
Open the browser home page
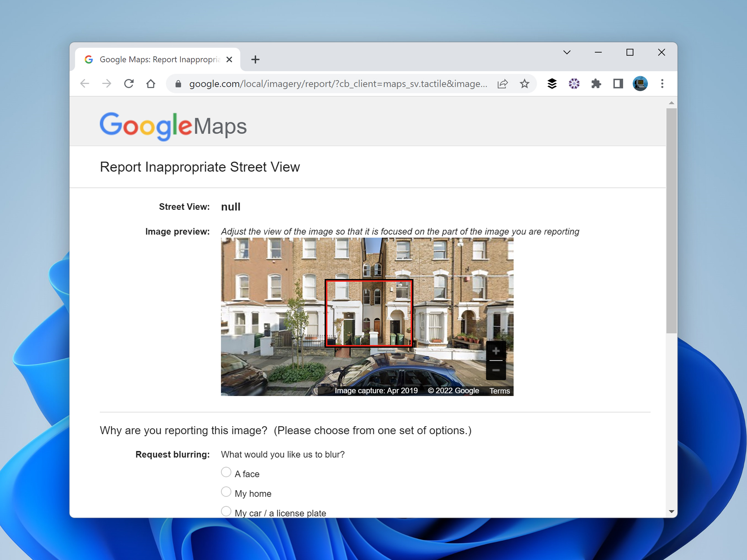coord(151,83)
